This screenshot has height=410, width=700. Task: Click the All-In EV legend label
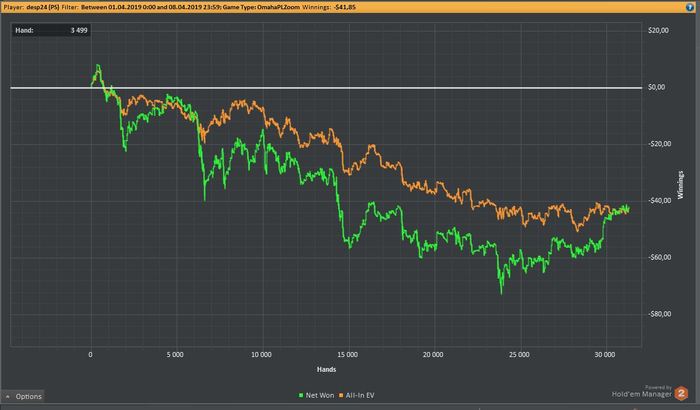coord(360,395)
